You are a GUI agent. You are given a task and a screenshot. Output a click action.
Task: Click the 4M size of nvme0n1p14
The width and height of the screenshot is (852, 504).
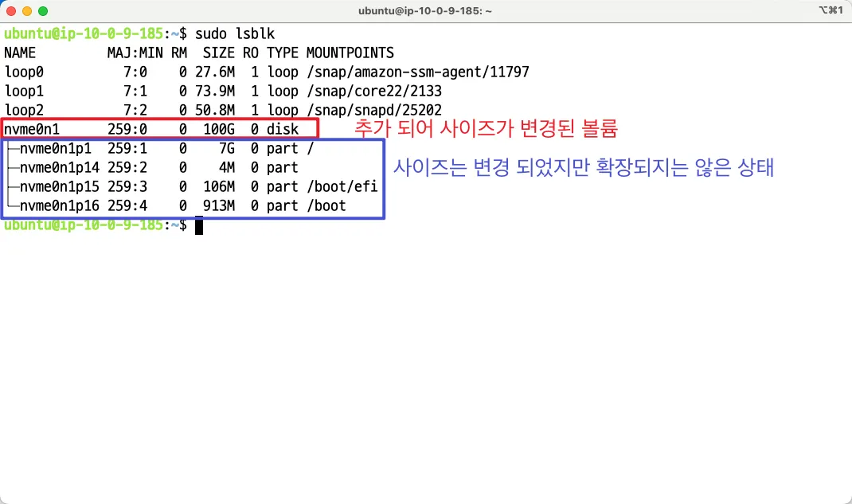tap(227, 167)
